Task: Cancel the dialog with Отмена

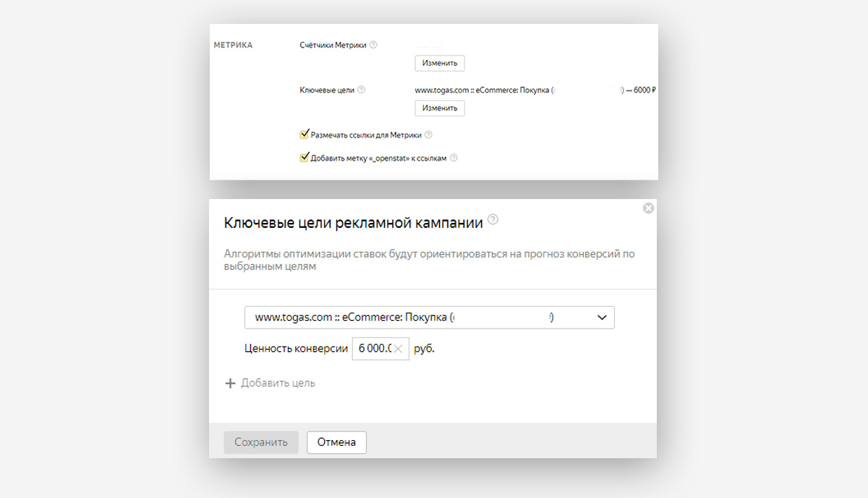Action: [x=336, y=442]
